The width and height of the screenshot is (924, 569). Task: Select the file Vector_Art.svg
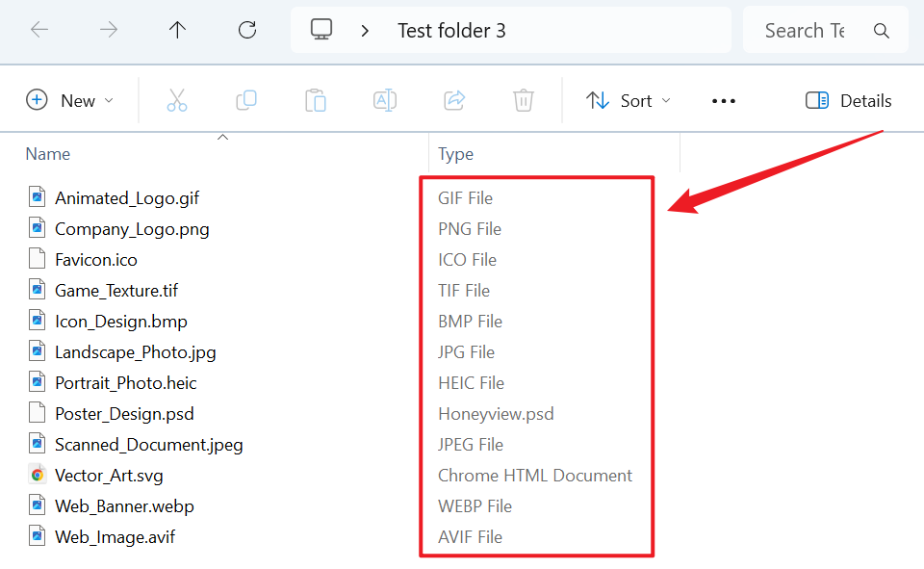[109, 476]
